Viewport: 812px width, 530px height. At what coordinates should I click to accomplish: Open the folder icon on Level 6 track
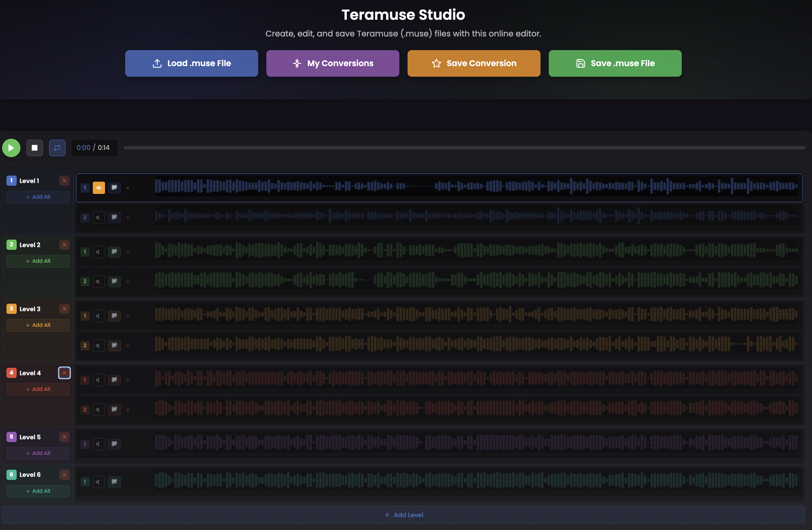(114, 482)
